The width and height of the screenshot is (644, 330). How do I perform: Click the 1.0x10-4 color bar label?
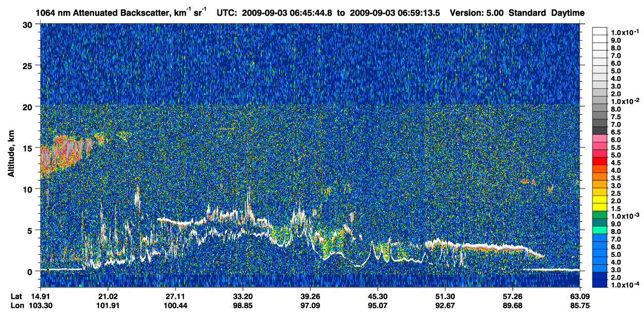pos(625,284)
